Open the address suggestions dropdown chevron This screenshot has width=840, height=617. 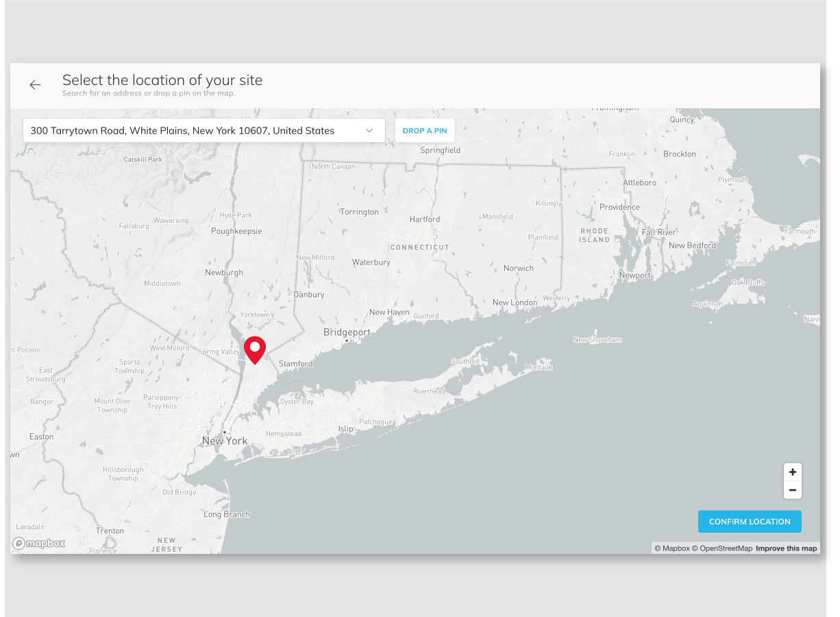tap(370, 130)
